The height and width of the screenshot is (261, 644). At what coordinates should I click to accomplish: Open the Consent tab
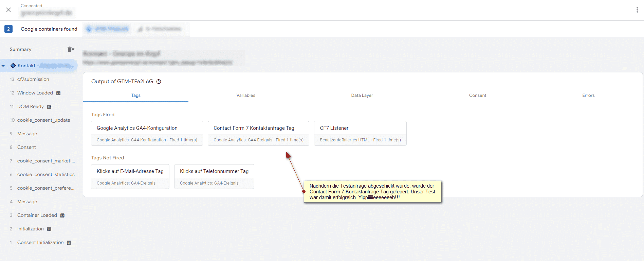pos(478,95)
